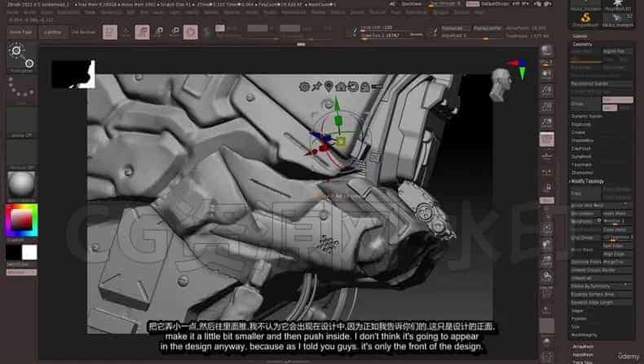Viewport: 644px width, 364px height.
Task: Click the gizmo lock icon
Action: [x=364, y=87]
